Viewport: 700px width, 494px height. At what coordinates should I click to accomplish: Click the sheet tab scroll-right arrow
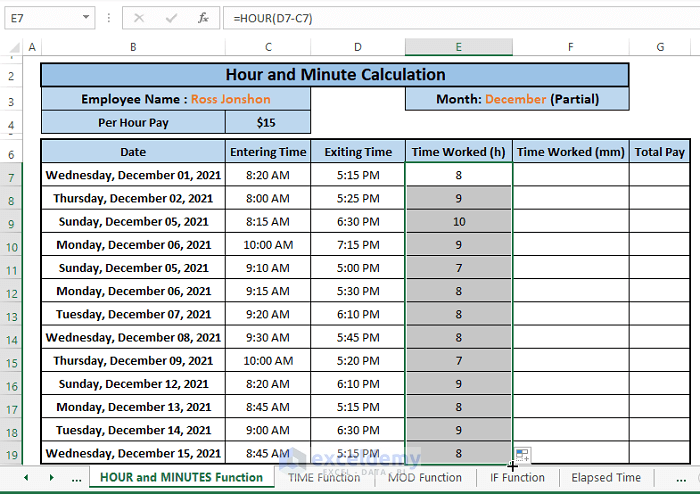[51, 477]
